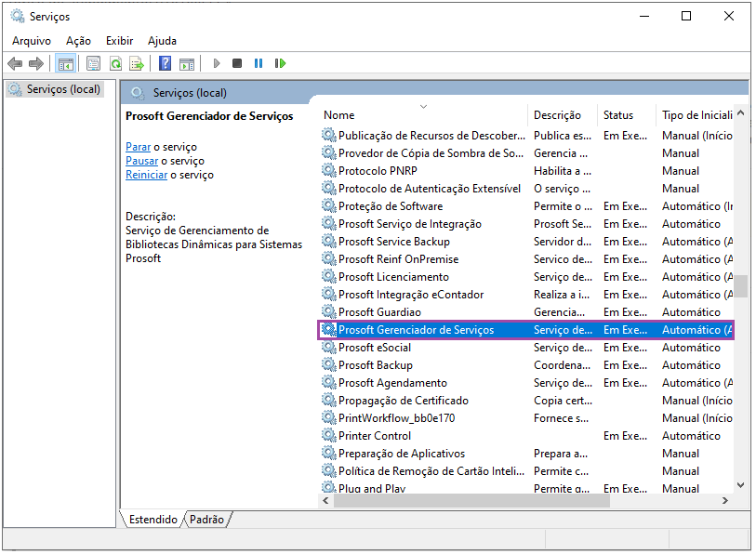
Task: Open the Exibir menu
Action: 119,41
